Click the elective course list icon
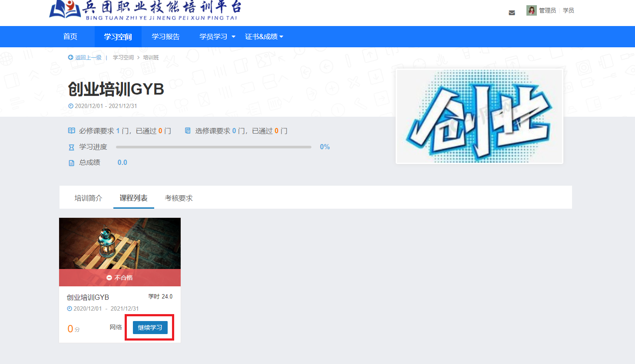Viewport: 635px width, 364px height. [x=188, y=131]
